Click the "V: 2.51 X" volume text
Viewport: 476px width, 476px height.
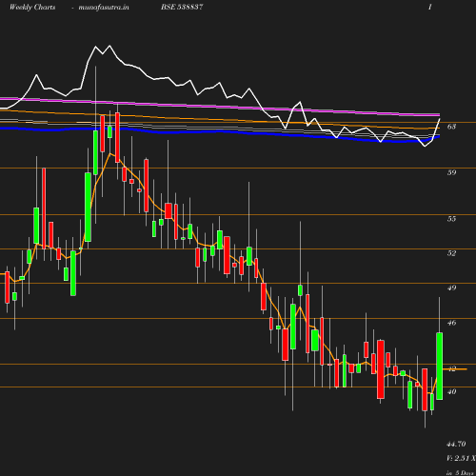pos(461,458)
